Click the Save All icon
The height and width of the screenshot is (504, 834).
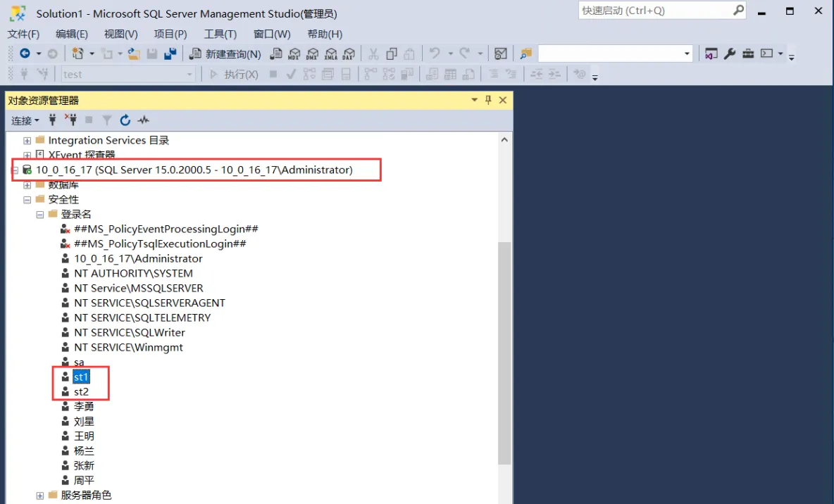click(170, 53)
